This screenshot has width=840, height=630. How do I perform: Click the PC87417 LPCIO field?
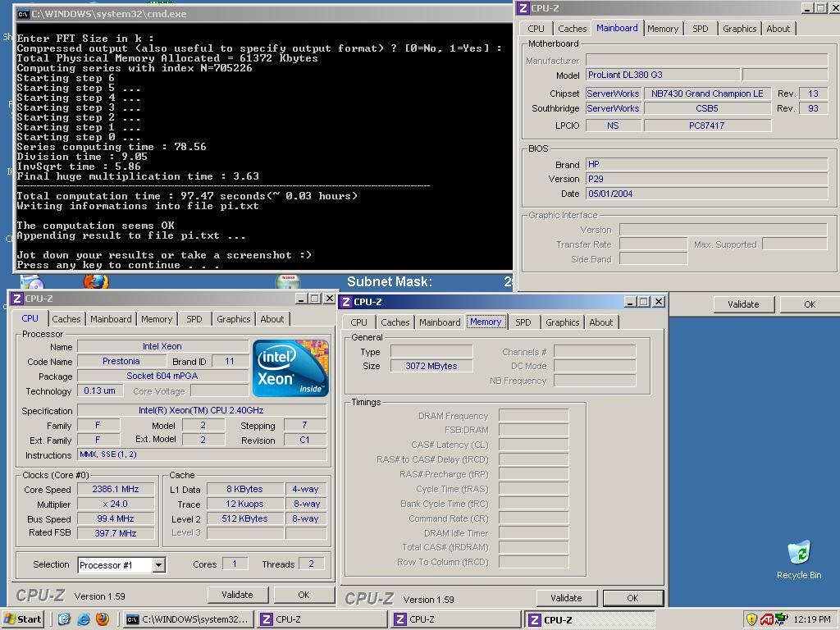click(x=707, y=126)
